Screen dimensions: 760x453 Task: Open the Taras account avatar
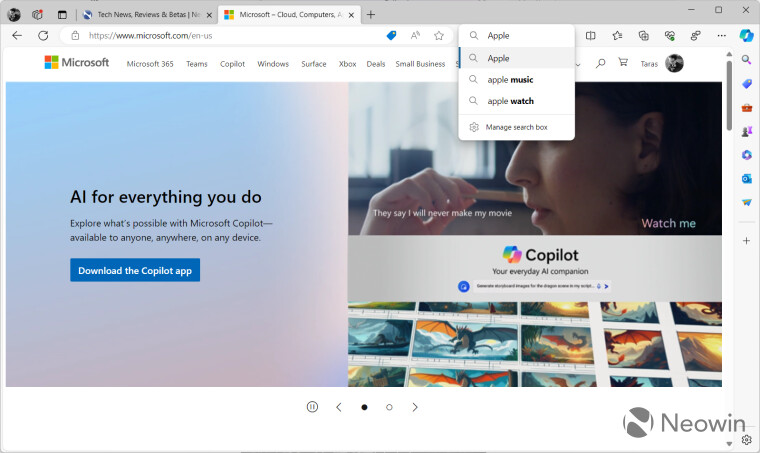click(674, 63)
